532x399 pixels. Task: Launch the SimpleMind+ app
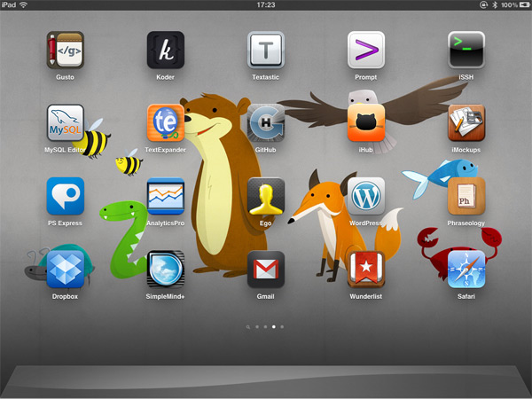[x=166, y=270]
